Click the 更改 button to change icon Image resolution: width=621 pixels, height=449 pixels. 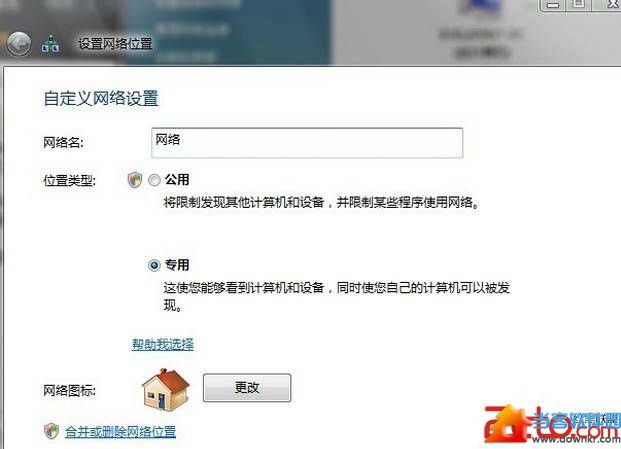pos(247,388)
